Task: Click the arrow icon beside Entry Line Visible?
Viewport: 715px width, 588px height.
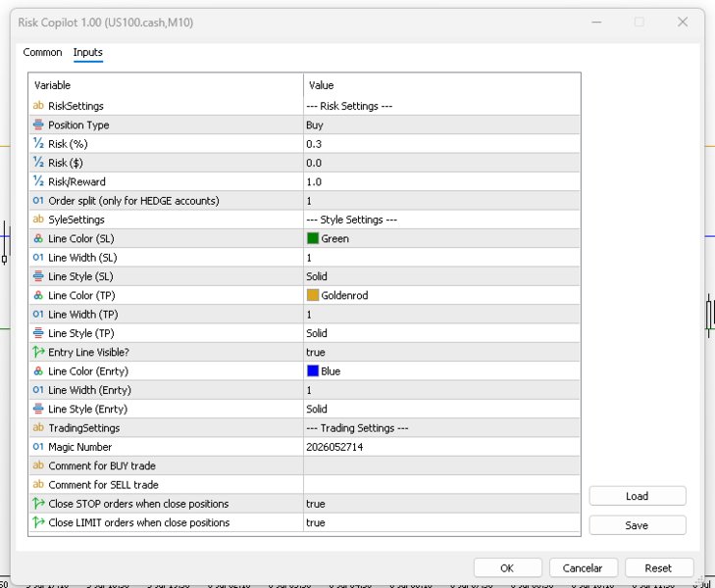Action: pyautogui.click(x=38, y=352)
